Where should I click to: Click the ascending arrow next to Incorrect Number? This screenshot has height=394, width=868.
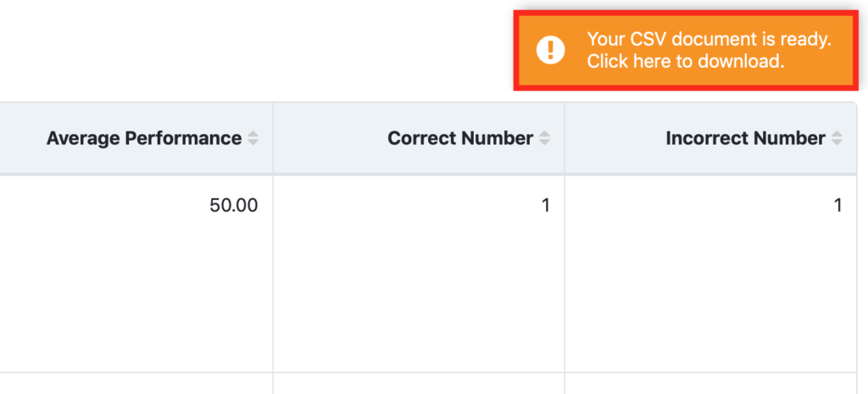coord(837,134)
